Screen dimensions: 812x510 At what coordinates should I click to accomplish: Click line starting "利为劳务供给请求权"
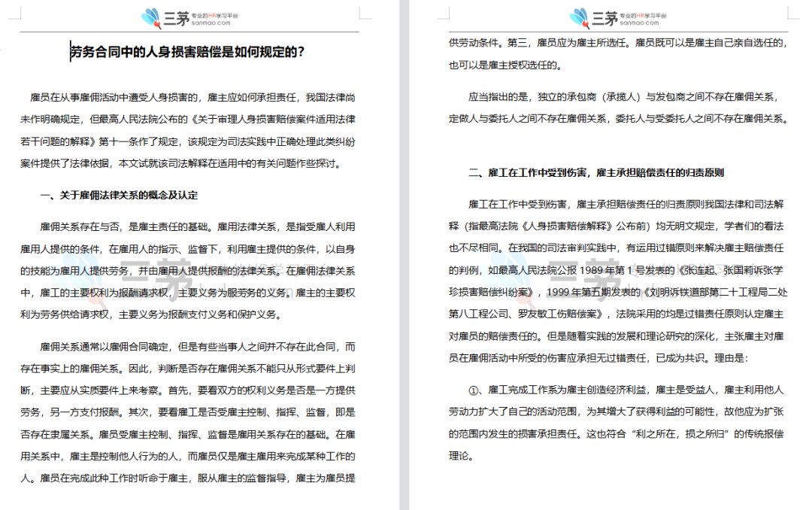pyautogui.click(x=151, y=314)
